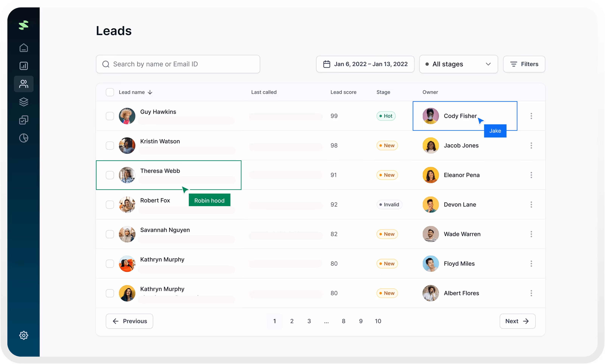Open Kristin Watson lead name

coord(160,141)
